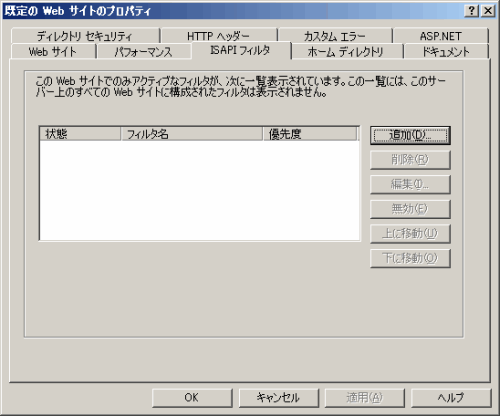Viewport: 500px width, 416px height.
Task: Click the title bar question mark help icon
Action: tap(472, 11)
